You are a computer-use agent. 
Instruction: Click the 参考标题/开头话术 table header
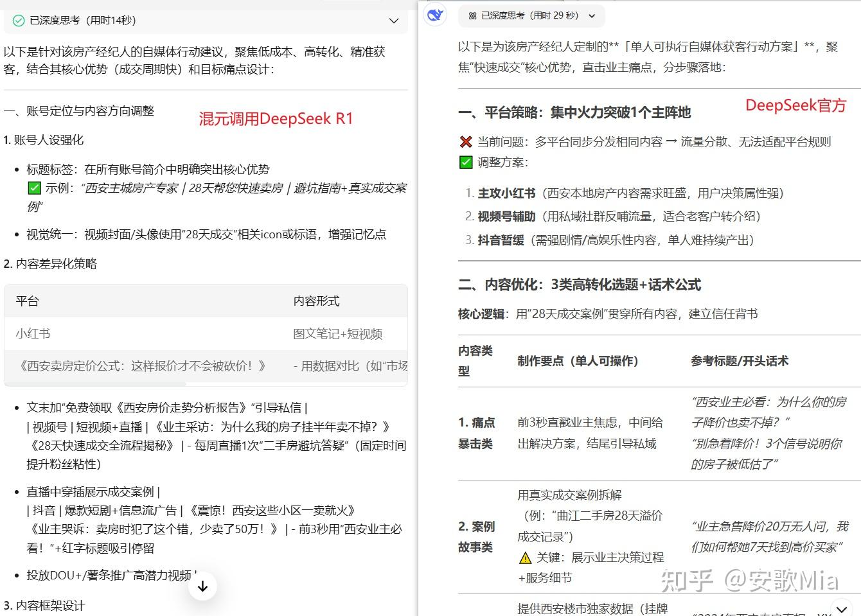click(740, 361)
